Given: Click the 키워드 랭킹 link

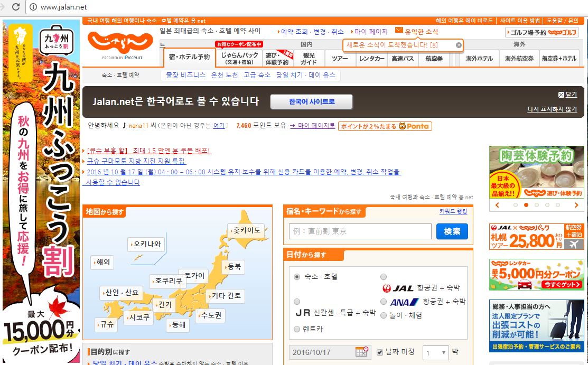Looking at the screenshot, I should 453,211.
